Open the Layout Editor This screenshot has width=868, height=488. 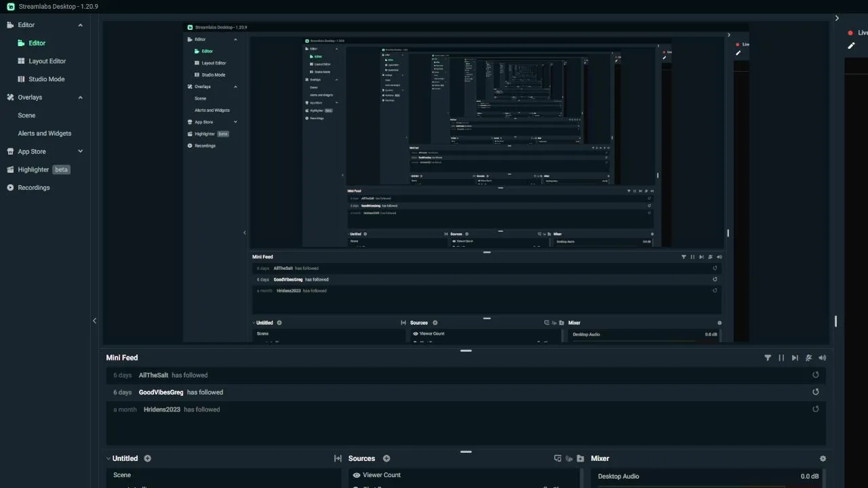(x=47, y=61)
